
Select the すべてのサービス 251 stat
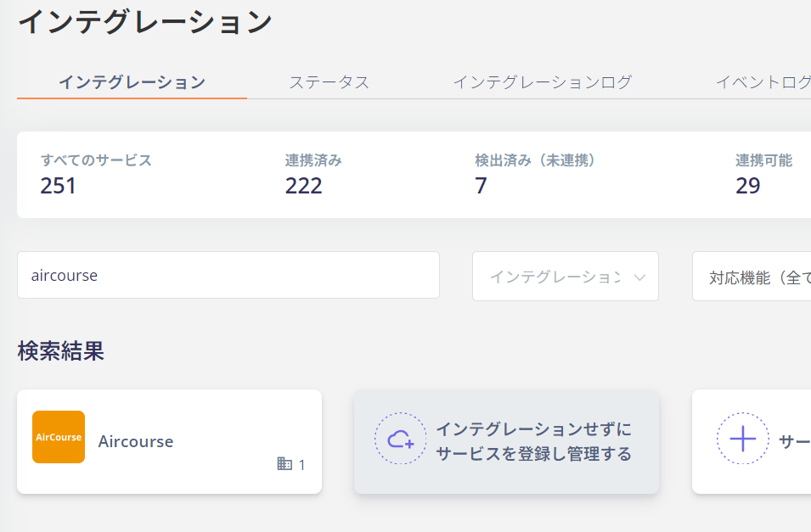96,174
